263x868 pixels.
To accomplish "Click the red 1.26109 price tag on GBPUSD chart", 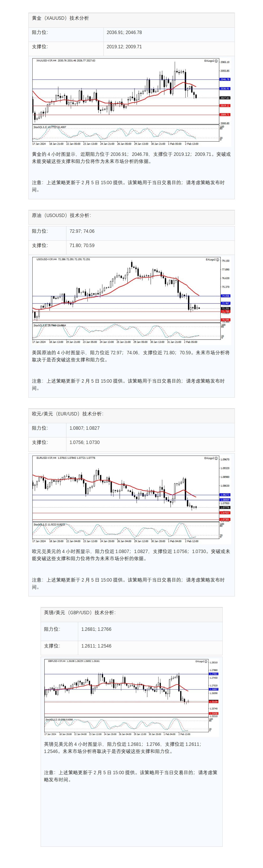I will tap(214, 702).
